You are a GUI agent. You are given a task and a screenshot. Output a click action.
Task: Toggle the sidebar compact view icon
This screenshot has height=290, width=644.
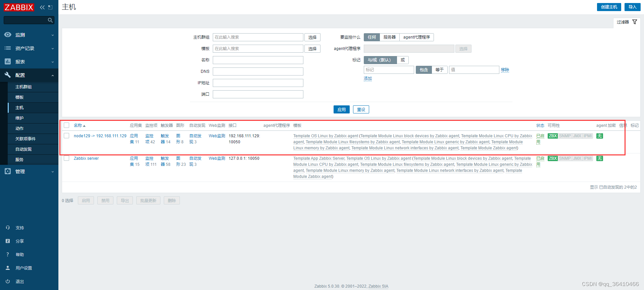(50, 7)
